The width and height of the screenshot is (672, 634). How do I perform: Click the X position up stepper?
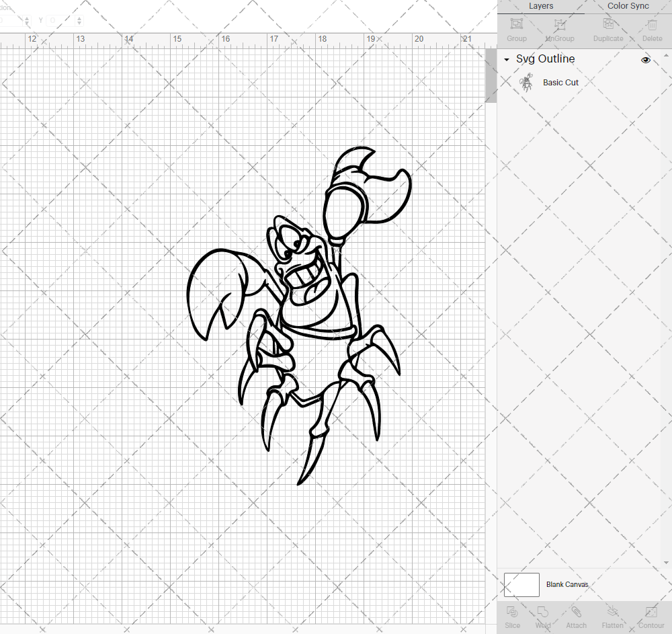(27, 17)
